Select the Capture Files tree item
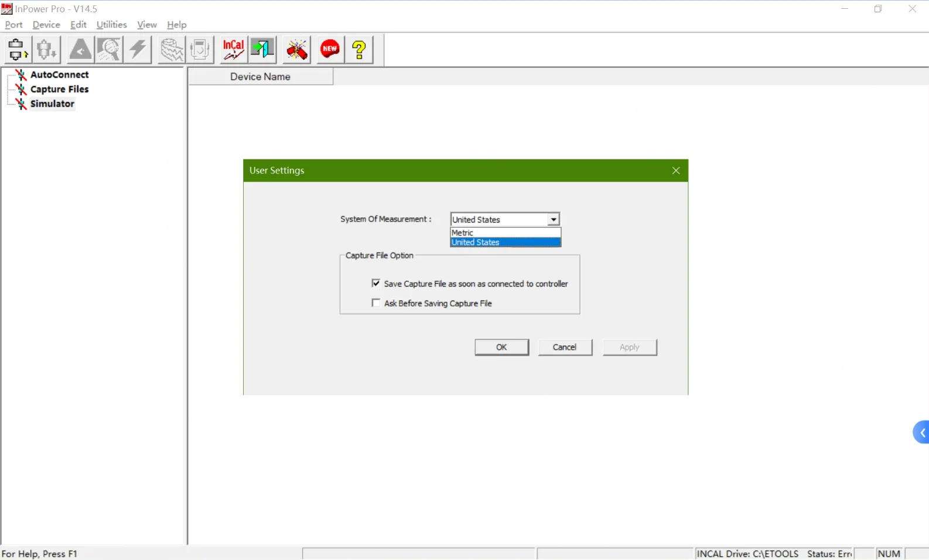929x560 pixels. point(60,89)
